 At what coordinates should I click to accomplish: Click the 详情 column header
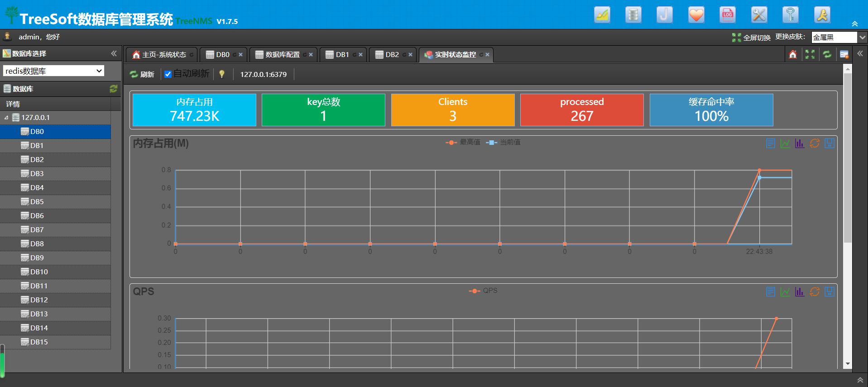point(55,104)
